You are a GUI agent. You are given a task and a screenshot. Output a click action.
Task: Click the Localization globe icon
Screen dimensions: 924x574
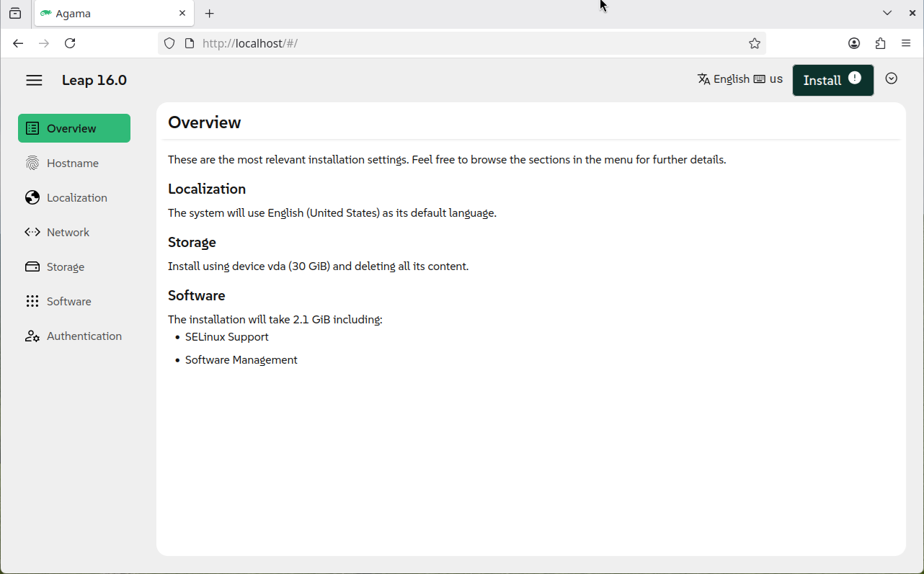[32, 198]
